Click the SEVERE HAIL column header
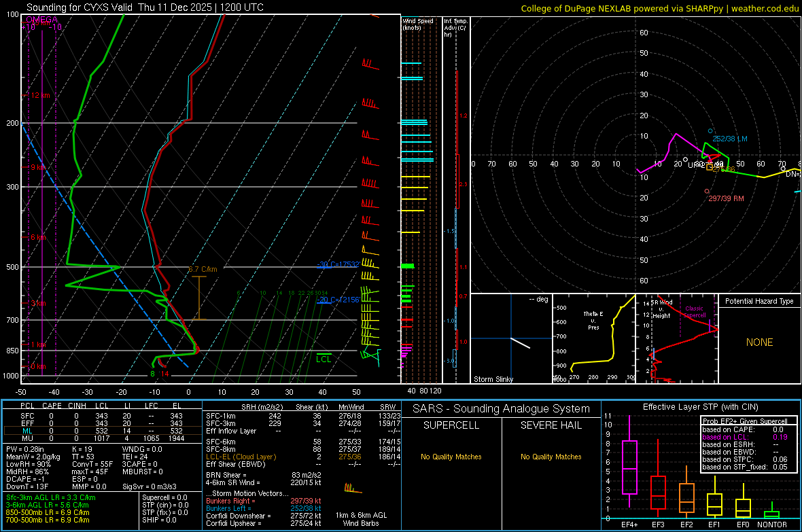 pos(551,425)
